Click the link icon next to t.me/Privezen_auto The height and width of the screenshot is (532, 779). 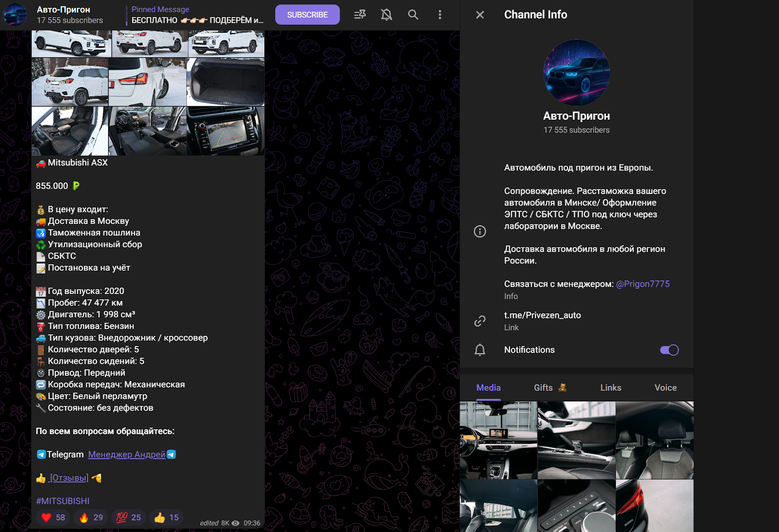pyautogui.click(x=480, y=321)
